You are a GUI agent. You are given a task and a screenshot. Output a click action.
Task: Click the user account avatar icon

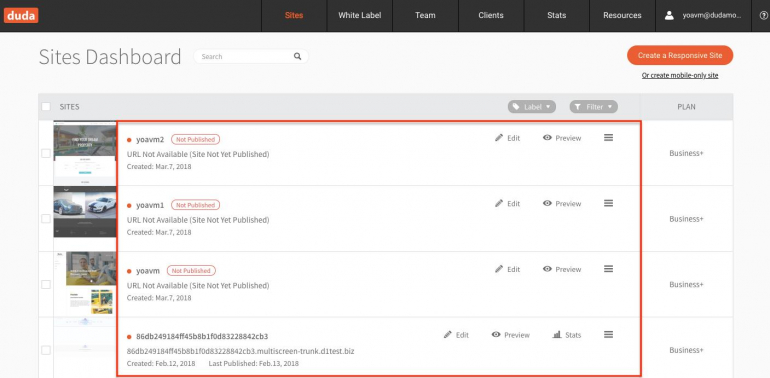pos(669,16)
